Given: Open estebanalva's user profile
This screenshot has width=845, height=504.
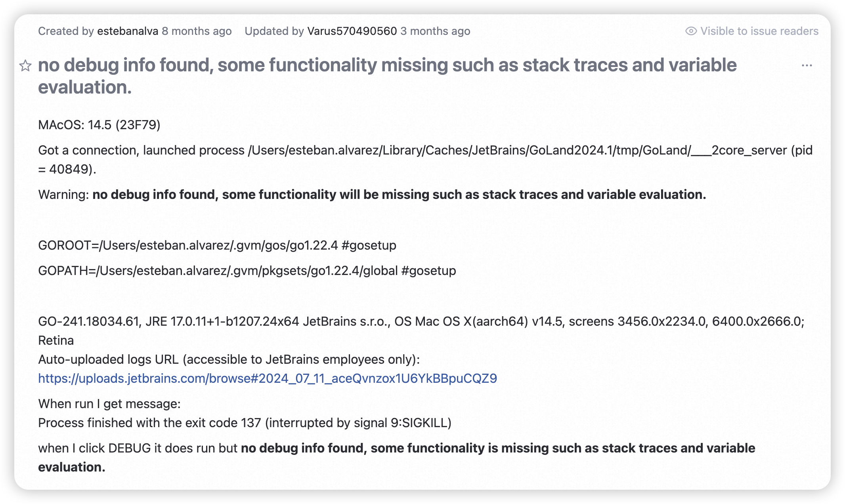Looking at the screenshot, I should click(x=128, y=31).
